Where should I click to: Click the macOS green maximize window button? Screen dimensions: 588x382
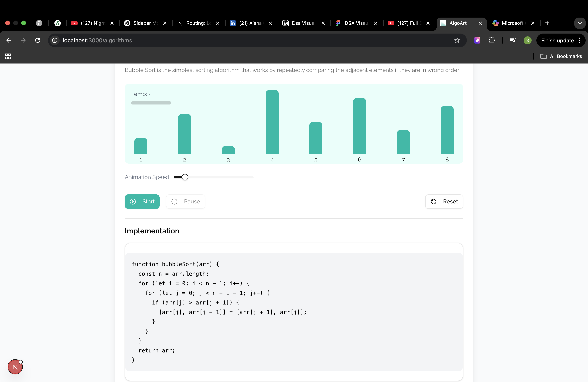tap(24, 23)
